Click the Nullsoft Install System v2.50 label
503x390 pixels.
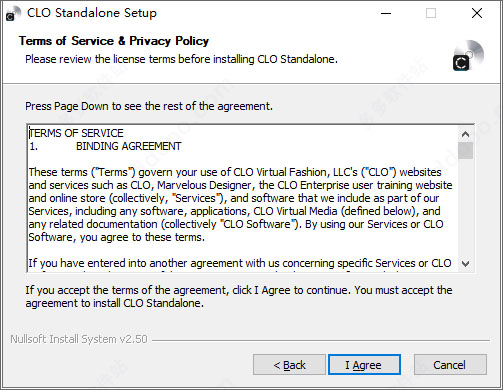tap(79, 339)
